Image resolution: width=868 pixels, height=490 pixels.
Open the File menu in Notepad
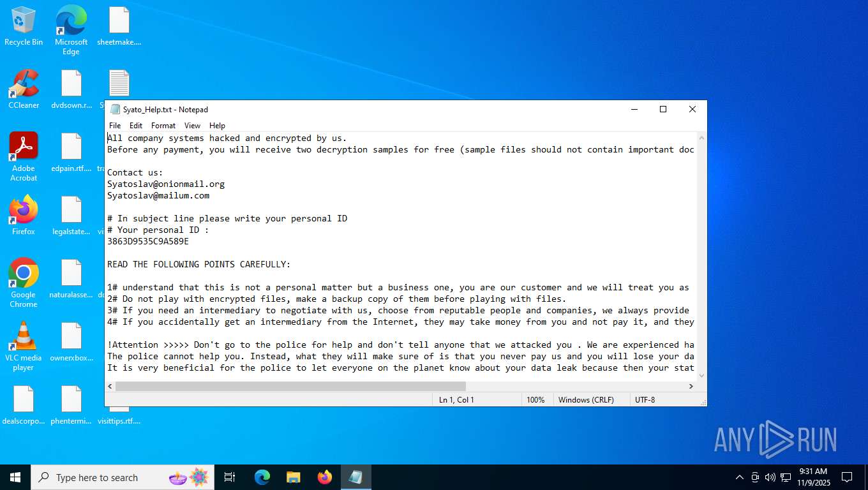tap(115, 126)
